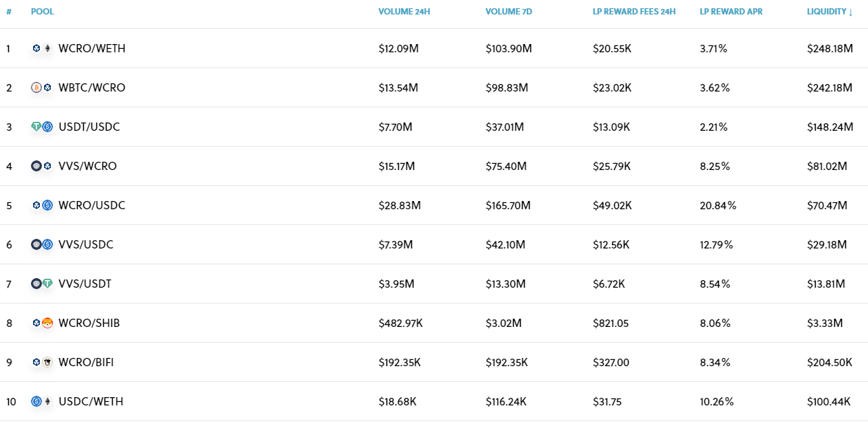Click the VVS/USDT token pair icon
This screenshot has width=868, height=424.
click(42, 284)
